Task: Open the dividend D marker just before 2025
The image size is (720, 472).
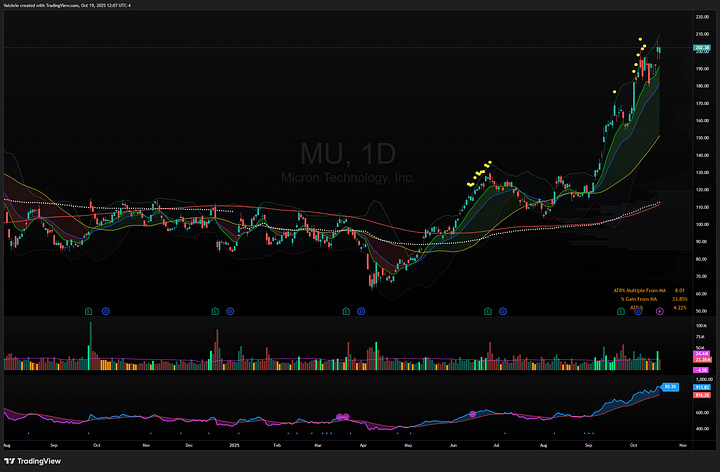Action: click(231, 311)
